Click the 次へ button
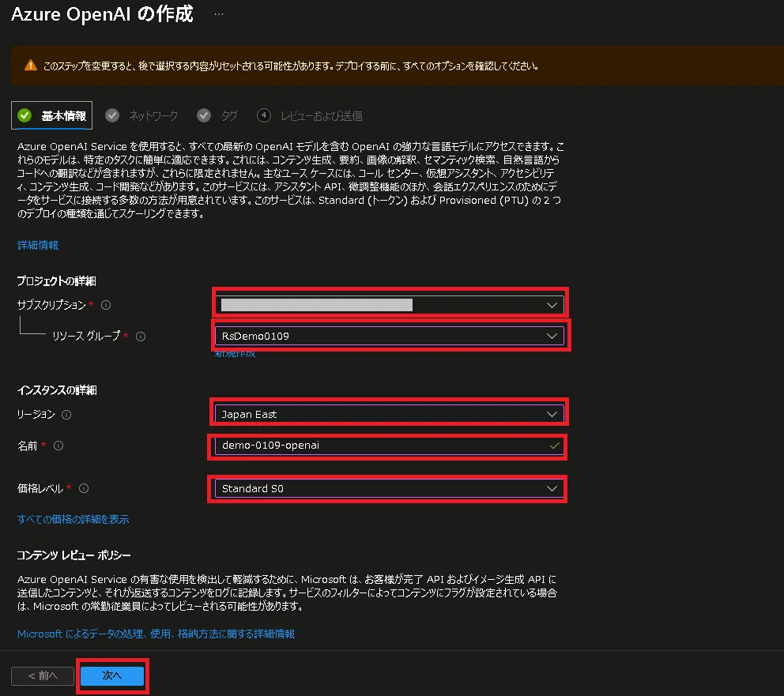This screenshot has width=784, height=696. 112,675
